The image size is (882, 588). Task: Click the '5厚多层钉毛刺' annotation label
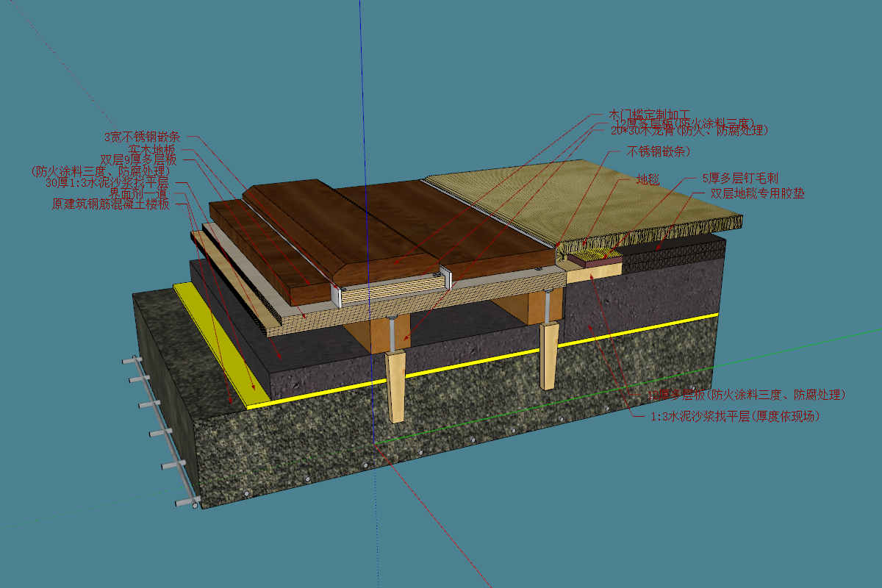[740, 179]
